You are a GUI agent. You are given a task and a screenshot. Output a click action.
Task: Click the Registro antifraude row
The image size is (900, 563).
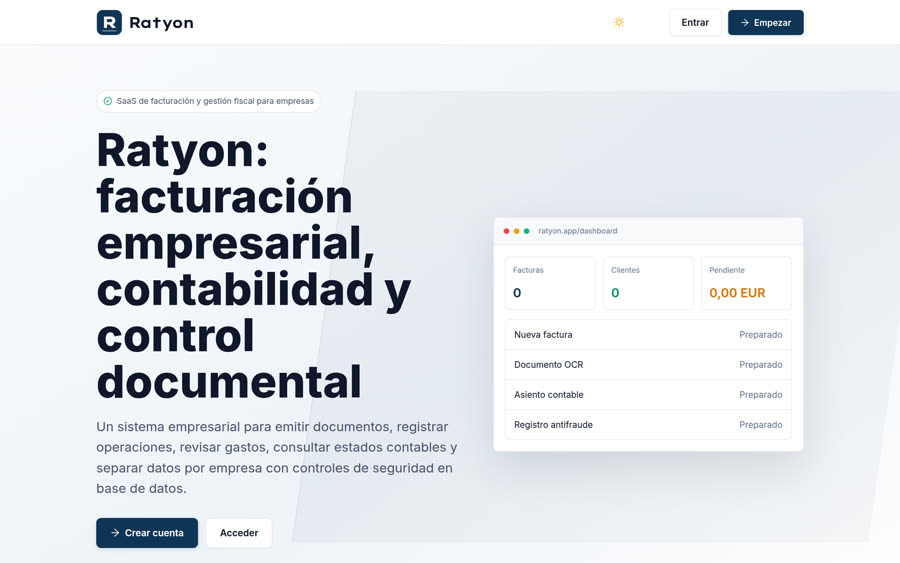pyautogui.click(x=648, y=425)
